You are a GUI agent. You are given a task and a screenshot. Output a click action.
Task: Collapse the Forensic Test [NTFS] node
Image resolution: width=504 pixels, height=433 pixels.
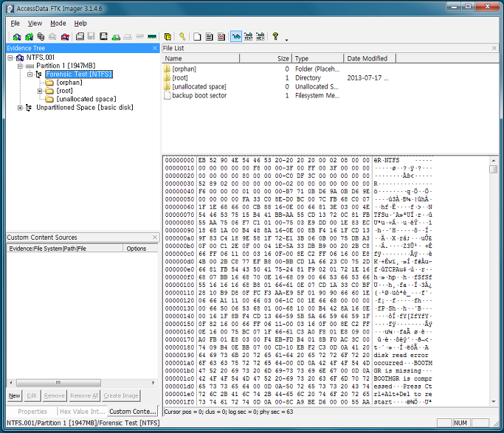click(30, 75)
